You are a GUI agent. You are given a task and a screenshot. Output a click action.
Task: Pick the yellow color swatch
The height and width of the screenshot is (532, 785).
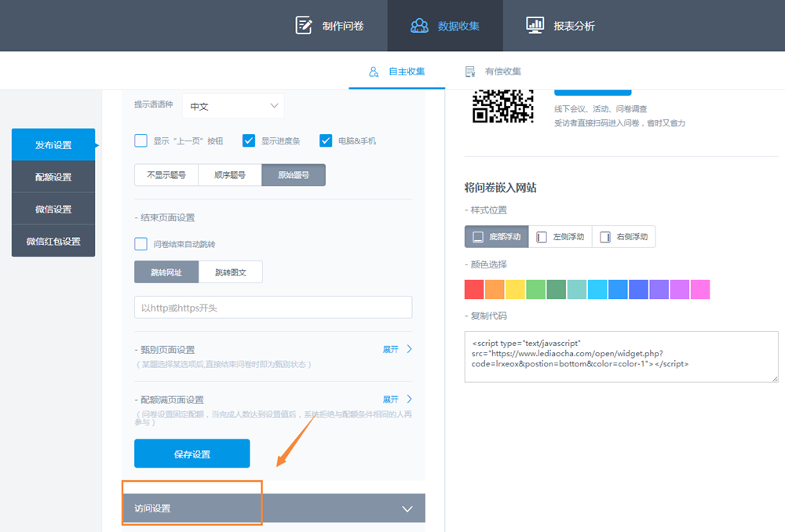[515, 290]
